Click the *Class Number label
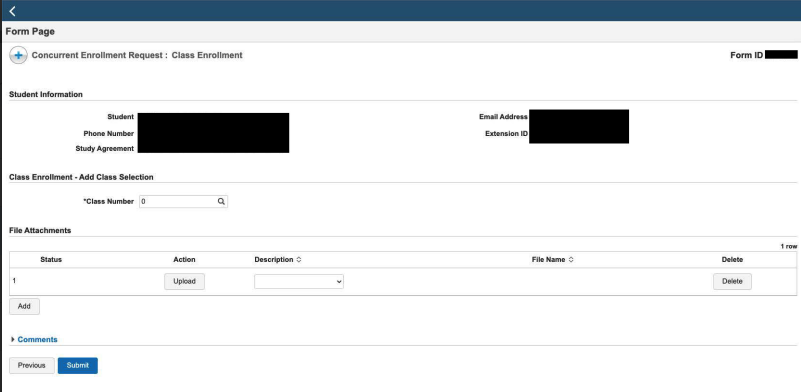801x392 pixels. (108, 201)
